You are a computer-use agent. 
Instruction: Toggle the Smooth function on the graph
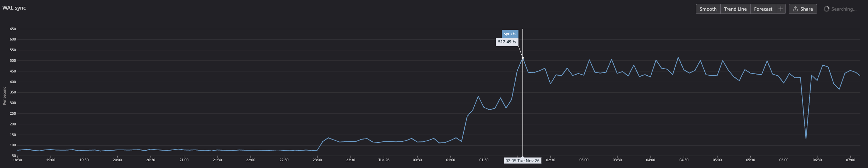(708, 9)
